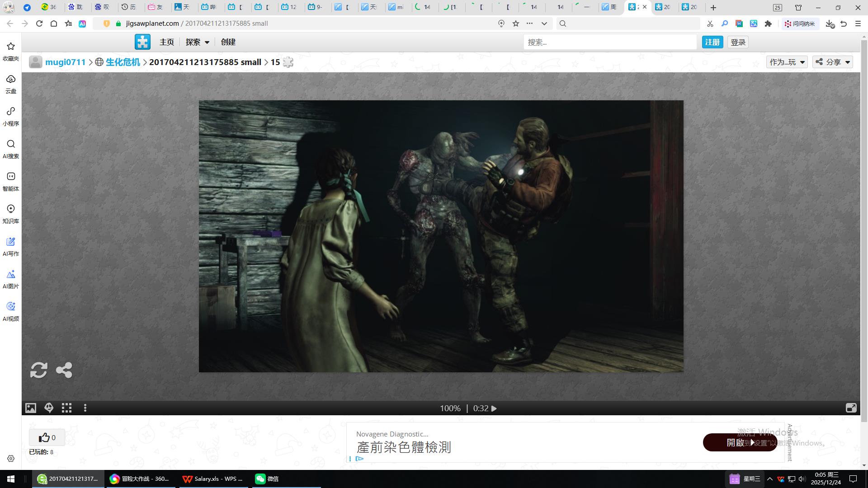This screenshot has height=488, width=868.
Task: Open the 微信 app in the taskbar
Action: tap(267, 479)
